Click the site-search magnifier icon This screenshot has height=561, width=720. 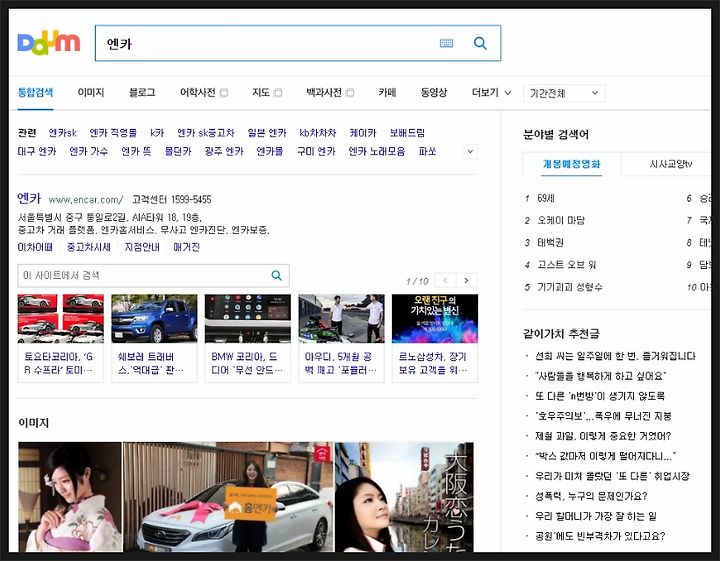tap(276, 275)
